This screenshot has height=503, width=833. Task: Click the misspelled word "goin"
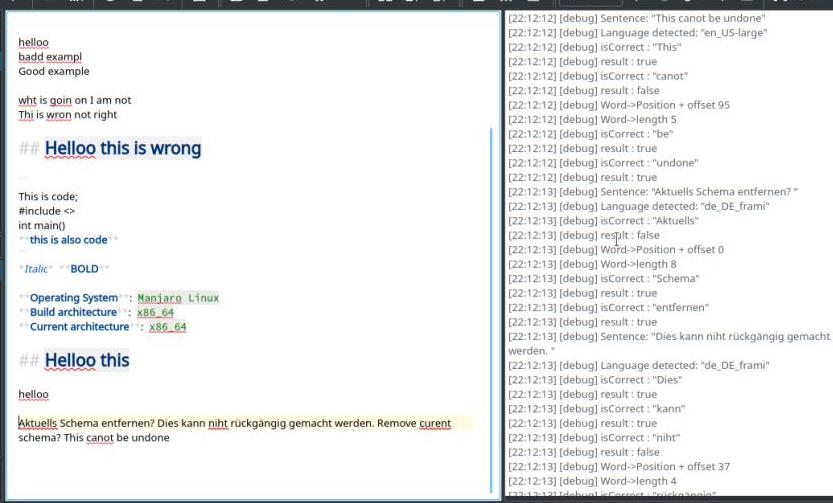61,100
